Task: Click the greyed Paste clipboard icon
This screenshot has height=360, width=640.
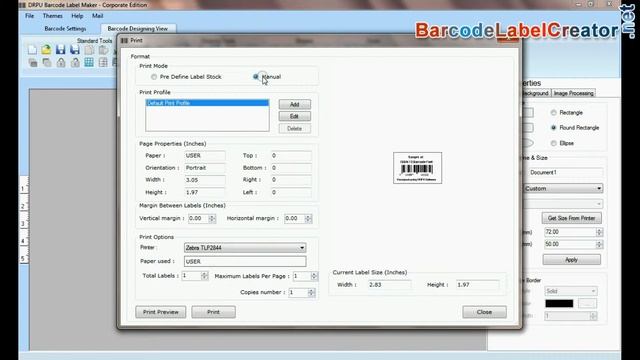Action: click(103, 50)
